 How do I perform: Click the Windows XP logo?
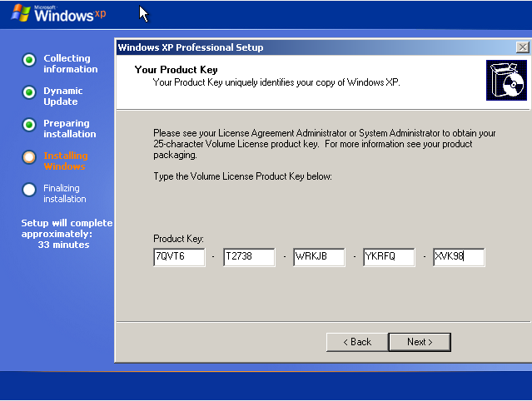[x=58, y=14]
